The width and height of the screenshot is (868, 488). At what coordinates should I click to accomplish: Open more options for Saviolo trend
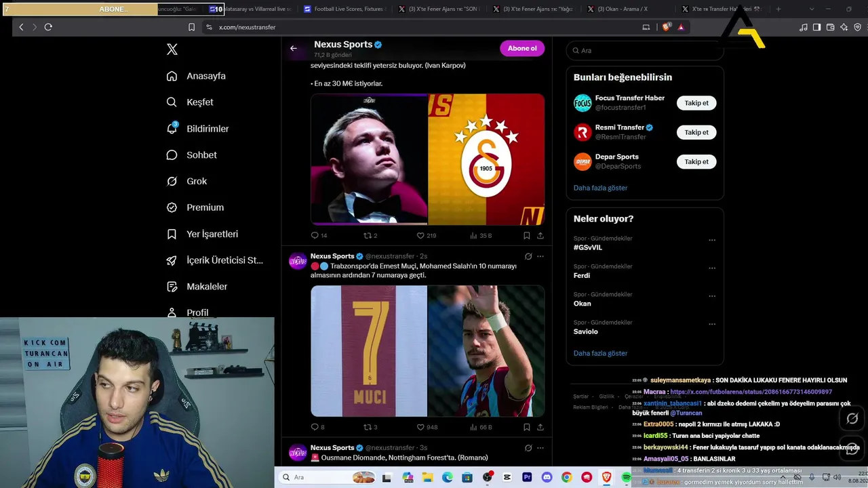pos(712,324)
